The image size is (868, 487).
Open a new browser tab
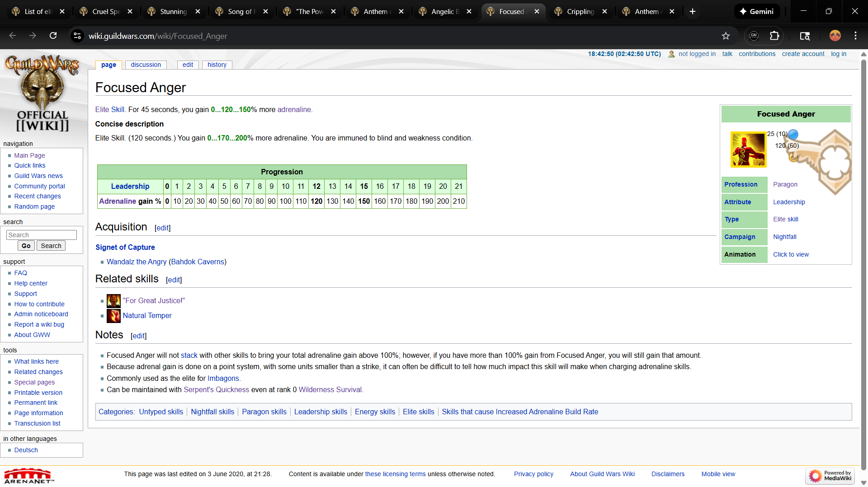[692, 11]
